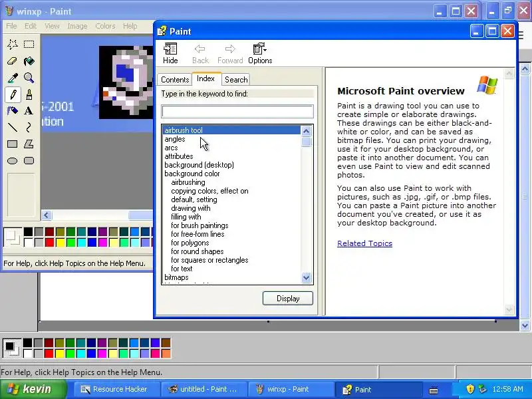The width and height of the screenshot is (532, 399).
Task: Click the Display button
Action: [288, 299]
